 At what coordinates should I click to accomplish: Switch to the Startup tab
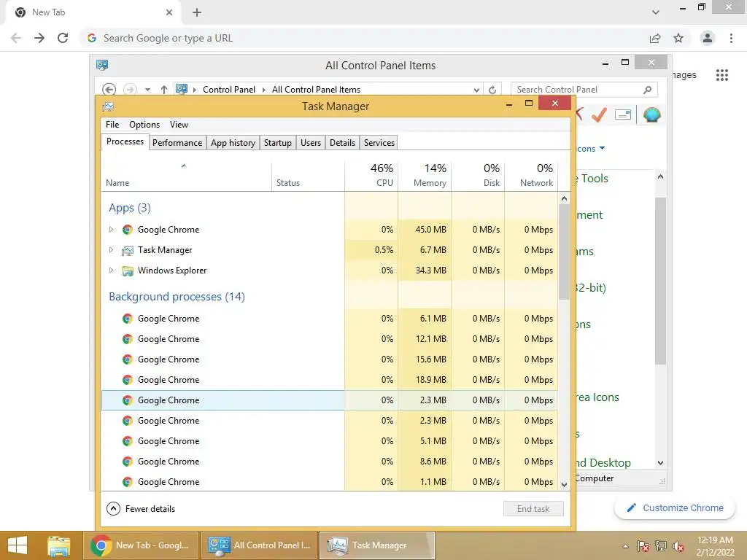pos(278,143)
